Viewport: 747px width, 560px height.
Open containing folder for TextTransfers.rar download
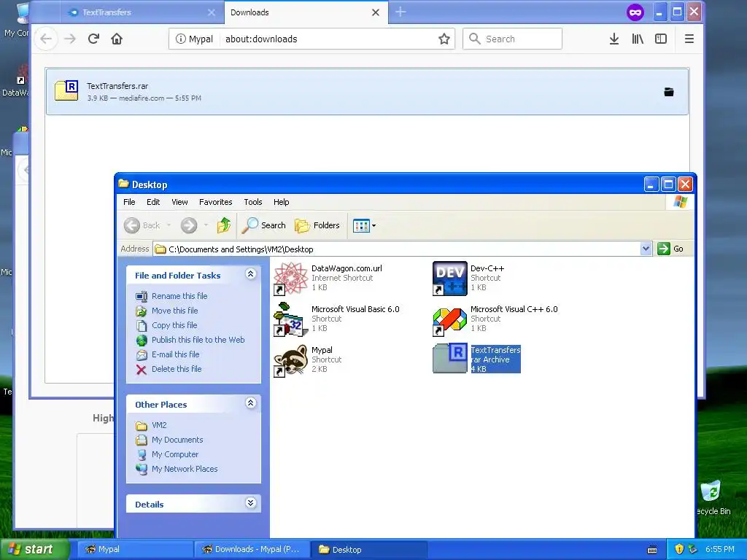click(669, 92)
